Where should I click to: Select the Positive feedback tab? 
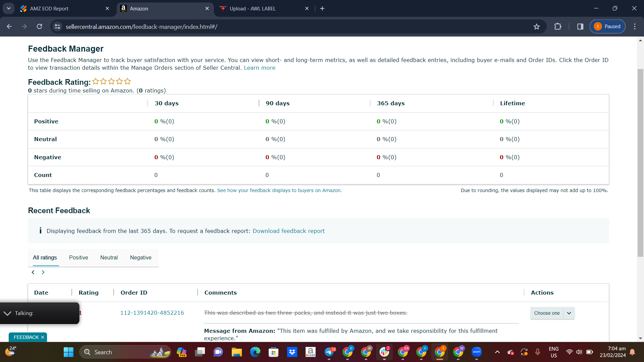coord(78,257)
